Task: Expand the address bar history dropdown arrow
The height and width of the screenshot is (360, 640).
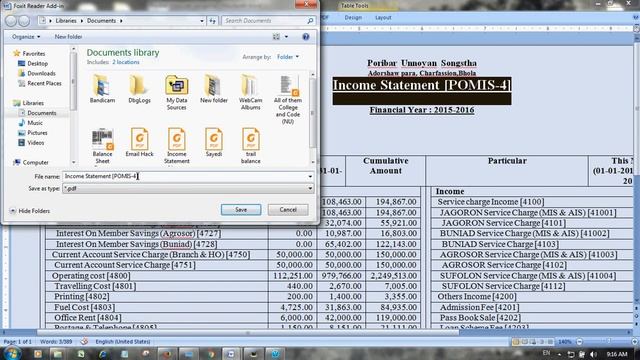Action: 202,21
